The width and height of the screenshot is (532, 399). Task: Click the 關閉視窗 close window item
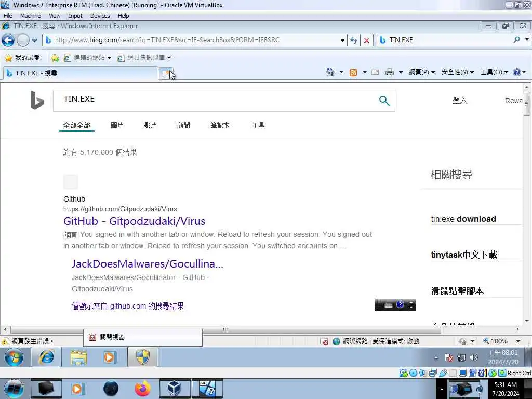(142, 337)
